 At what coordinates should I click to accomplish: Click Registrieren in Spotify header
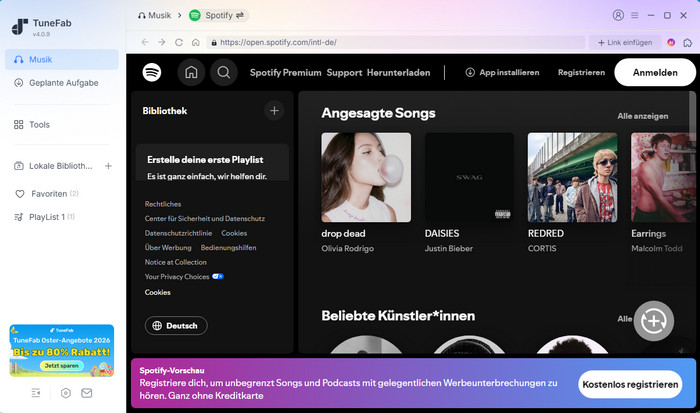(581, 72)
